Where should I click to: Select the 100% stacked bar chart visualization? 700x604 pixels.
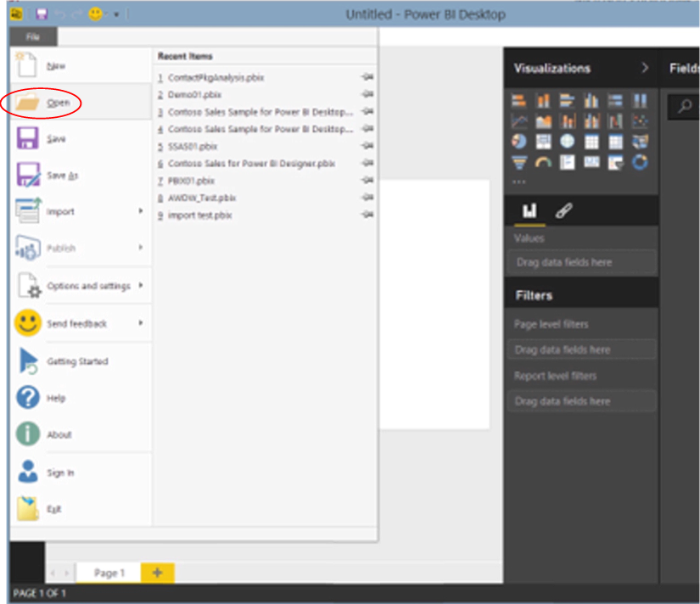point(615,101)
